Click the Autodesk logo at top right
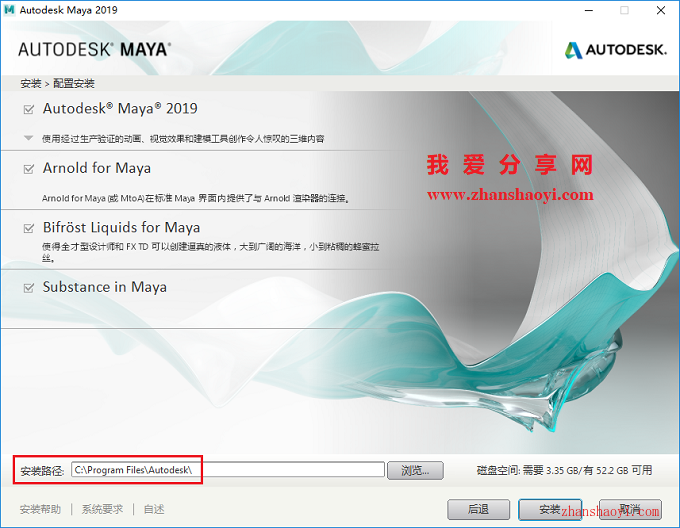Image resolution: width=680 pixels, height=528 pixels. (x=613, y=49)
